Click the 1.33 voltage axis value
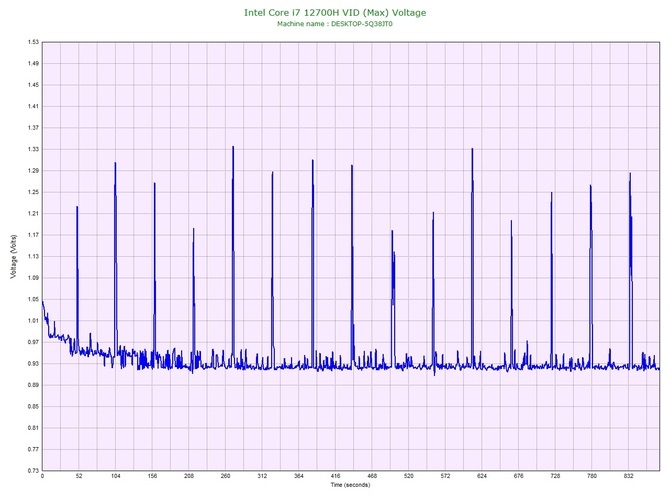 coord(33,149)
